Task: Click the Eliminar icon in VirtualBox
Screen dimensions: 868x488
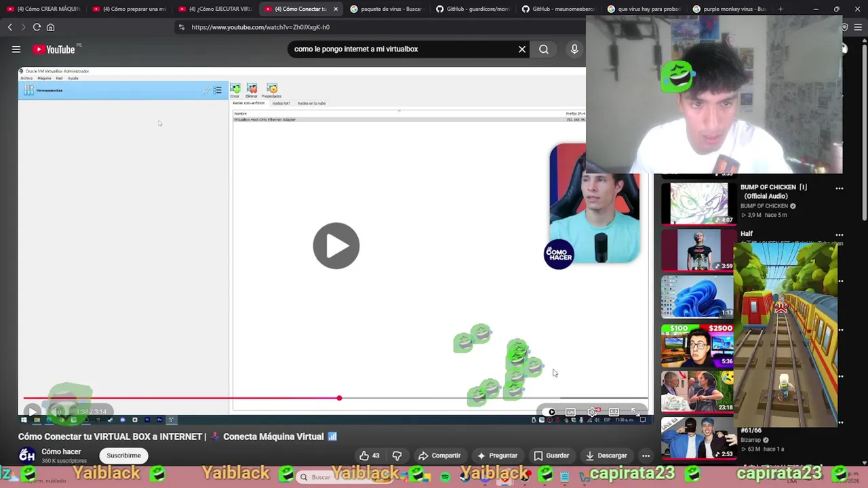Action: point(252,90)
